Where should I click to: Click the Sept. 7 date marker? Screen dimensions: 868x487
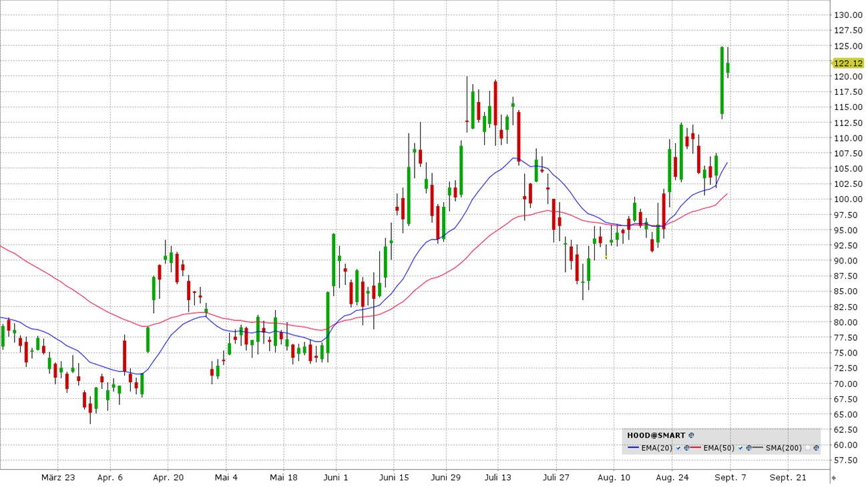point(730,478)
